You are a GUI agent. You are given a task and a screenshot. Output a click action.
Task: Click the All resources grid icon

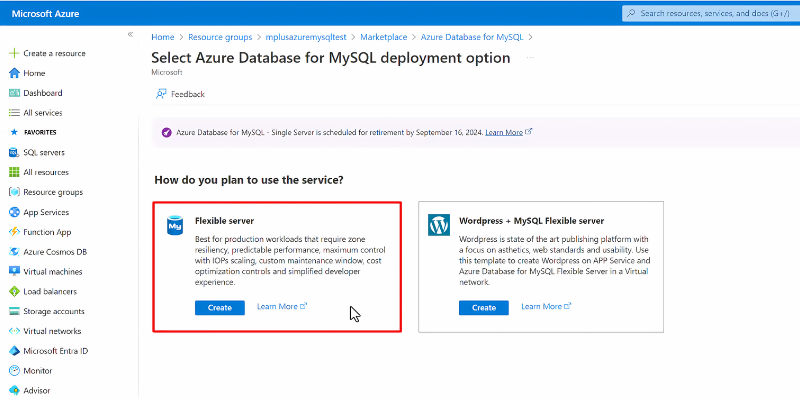point(14,172)
